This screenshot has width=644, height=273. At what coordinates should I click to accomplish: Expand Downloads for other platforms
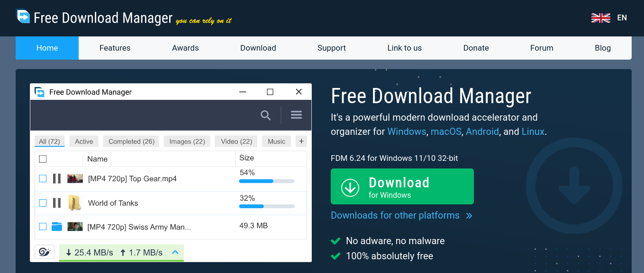pos(401,216)
